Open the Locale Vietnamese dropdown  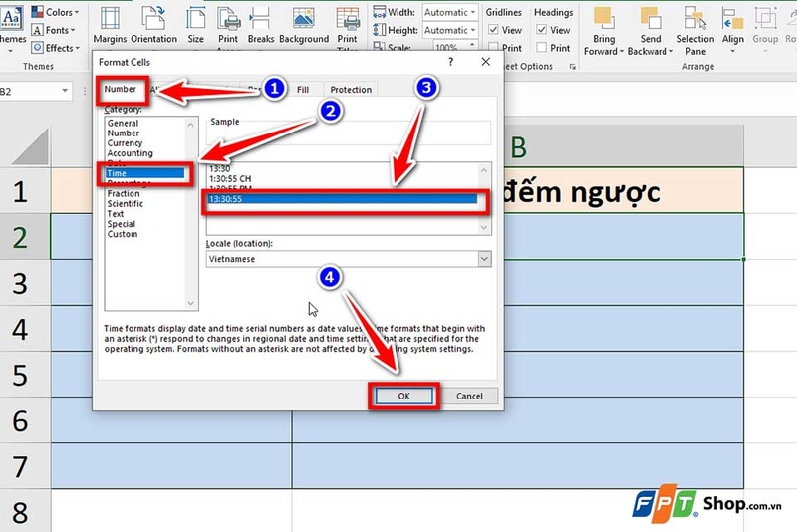tap(484, 259)
